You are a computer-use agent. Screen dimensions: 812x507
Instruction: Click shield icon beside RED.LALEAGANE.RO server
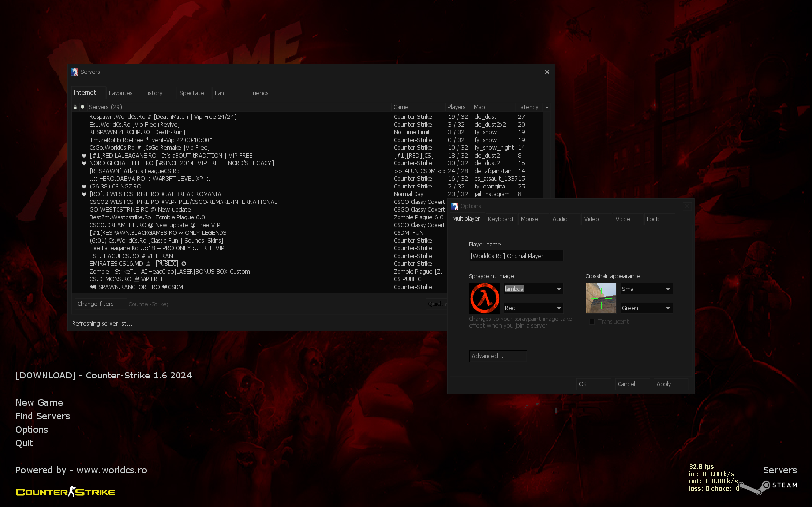(84, 156)
